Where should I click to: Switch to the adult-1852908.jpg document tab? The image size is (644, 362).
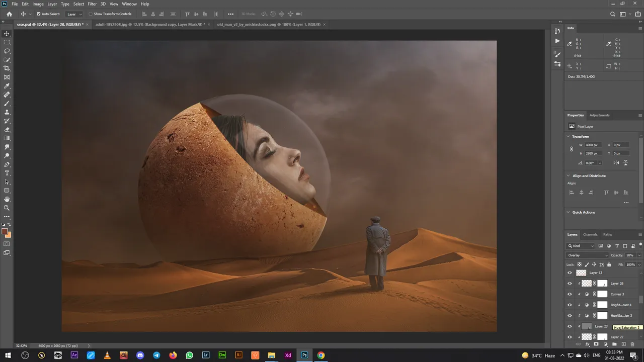click(150, 24)
